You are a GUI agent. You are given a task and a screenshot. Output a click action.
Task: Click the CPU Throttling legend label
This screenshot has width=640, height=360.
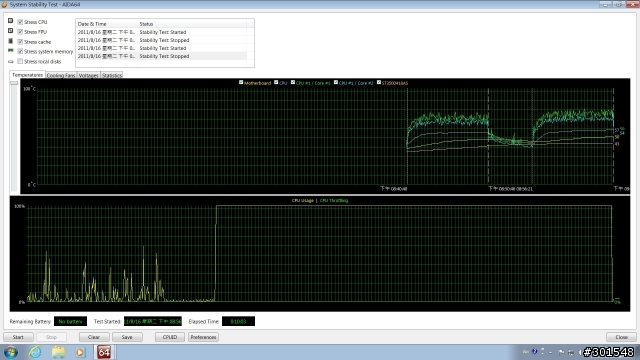click(x=334, y=200)
